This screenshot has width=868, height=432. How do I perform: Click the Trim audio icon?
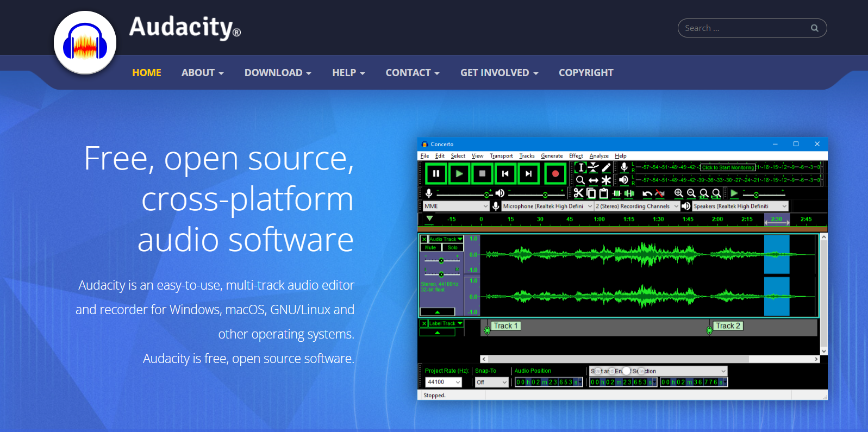[617, 193]
